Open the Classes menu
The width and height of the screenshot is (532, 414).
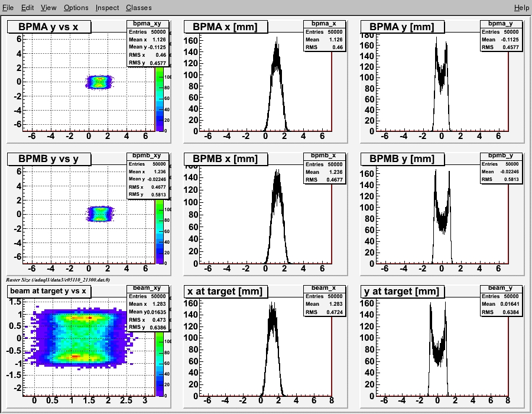click(139, 8)
